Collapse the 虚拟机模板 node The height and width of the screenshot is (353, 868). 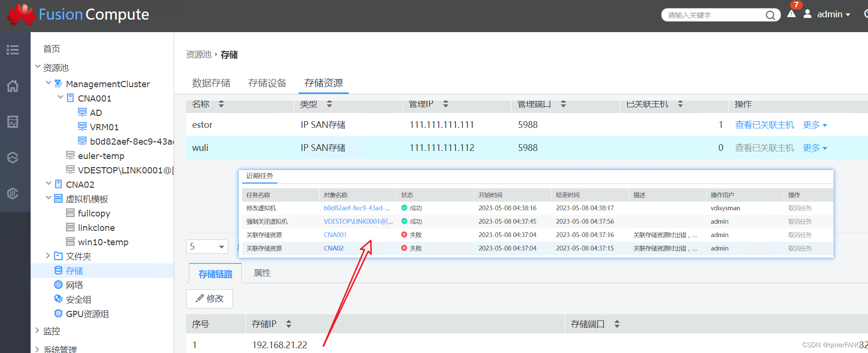(48, 198)
